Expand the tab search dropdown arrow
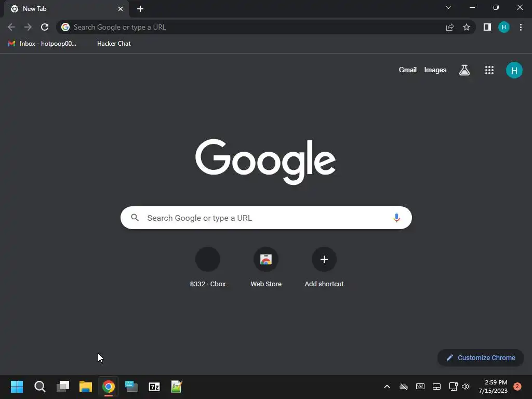Screen dimensions: 532x399 click(x=448, y=7)
